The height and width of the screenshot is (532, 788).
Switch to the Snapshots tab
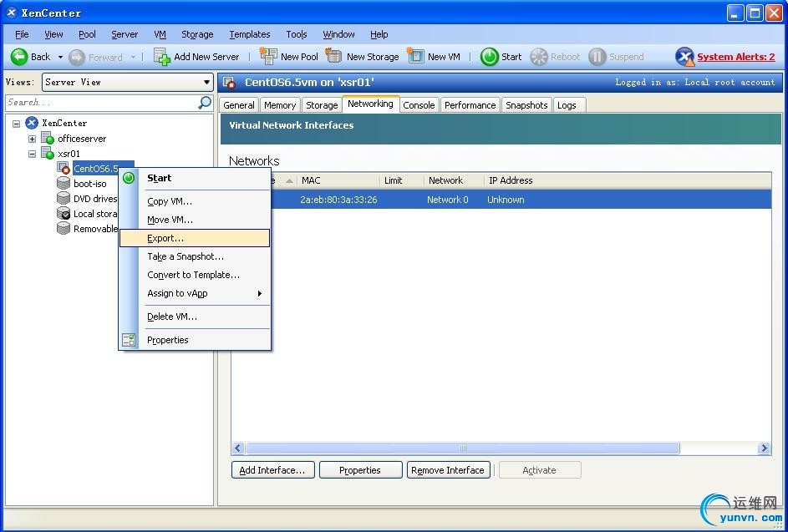pos(526,105)
